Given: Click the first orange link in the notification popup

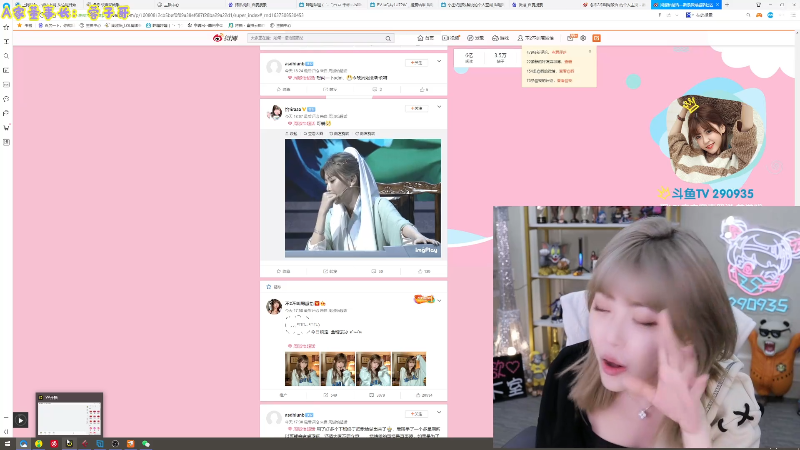Looking at the screenshot, I should (x=559, y=52).
